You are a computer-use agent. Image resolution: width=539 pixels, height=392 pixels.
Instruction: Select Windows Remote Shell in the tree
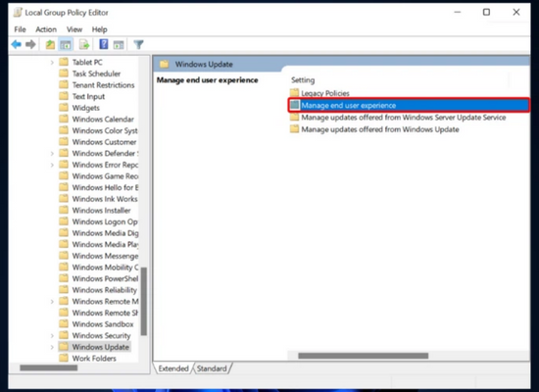point(105,313)
